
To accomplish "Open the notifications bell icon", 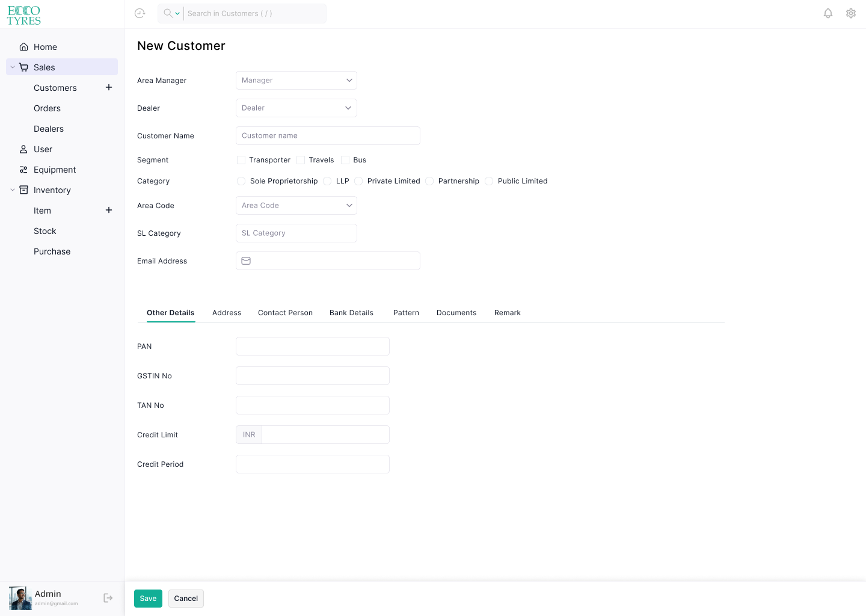I will point(828,13).
